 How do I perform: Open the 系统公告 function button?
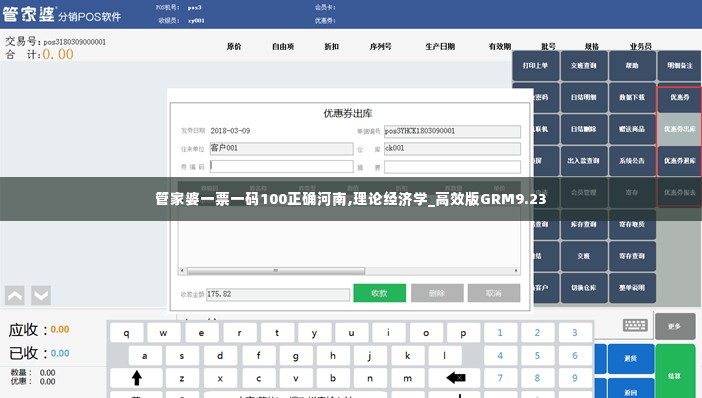(632, 161)
